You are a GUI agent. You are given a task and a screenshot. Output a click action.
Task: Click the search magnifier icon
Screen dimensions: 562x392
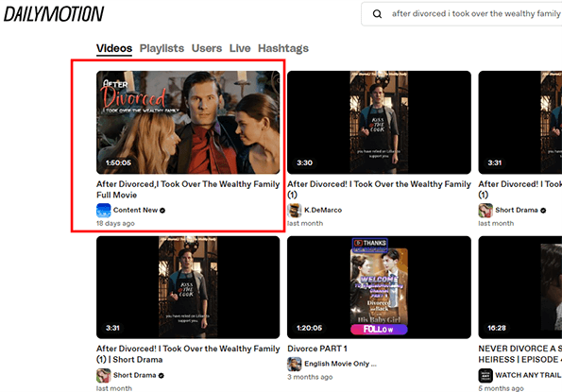[377, 14]
